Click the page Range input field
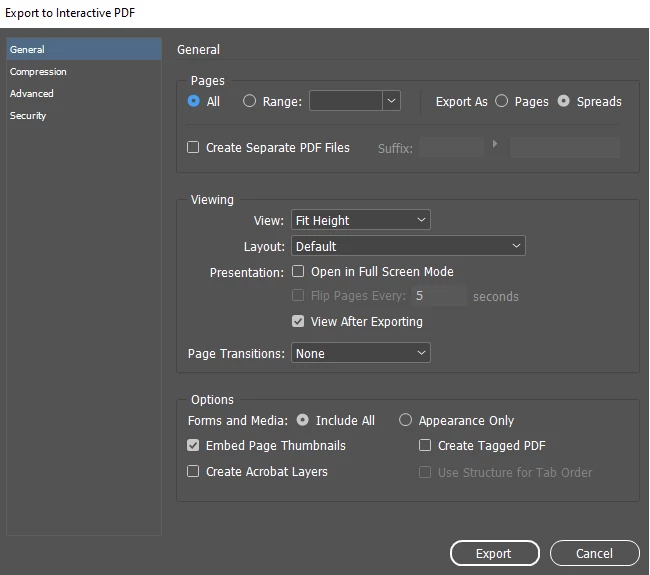Viewport: 650px width, 575px height. click(346, 101)
